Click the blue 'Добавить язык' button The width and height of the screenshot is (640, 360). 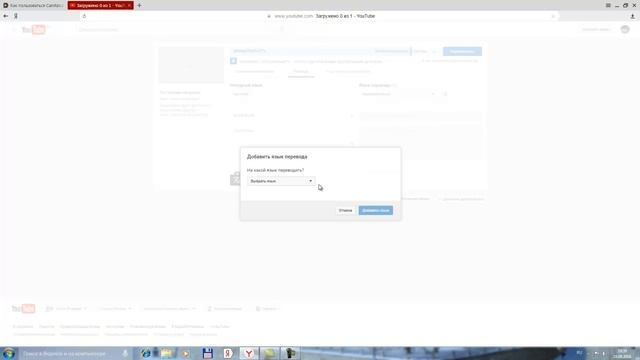tap(376, 211)
